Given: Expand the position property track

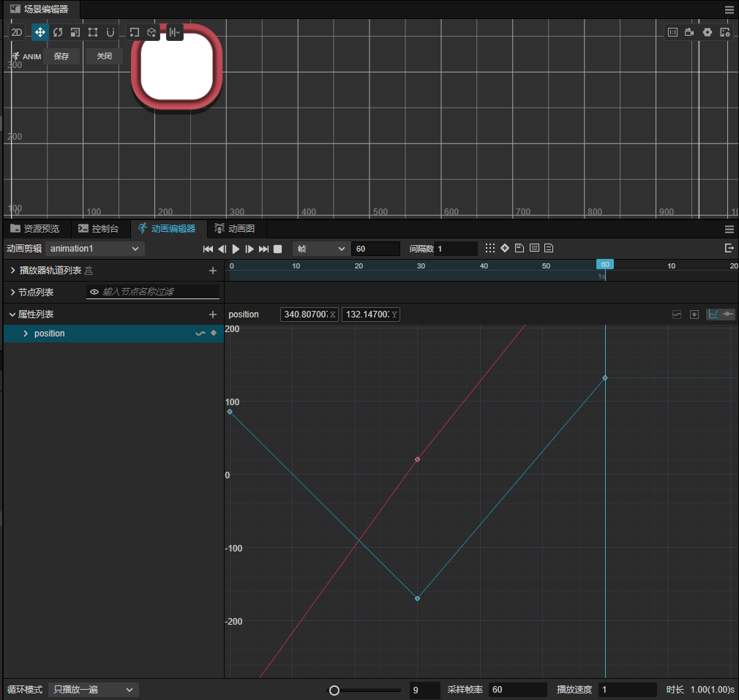Looking at the screenshot, I should pos(26,334).
